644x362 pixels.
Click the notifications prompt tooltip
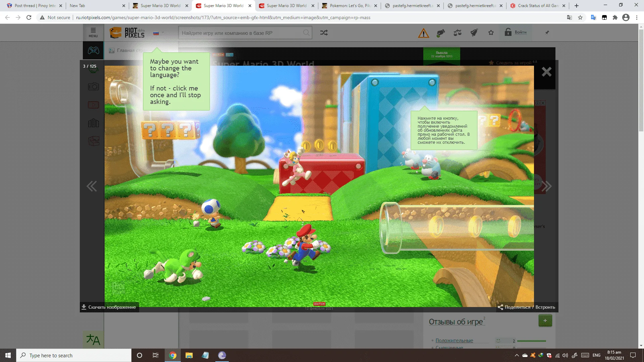click(444, 130)
